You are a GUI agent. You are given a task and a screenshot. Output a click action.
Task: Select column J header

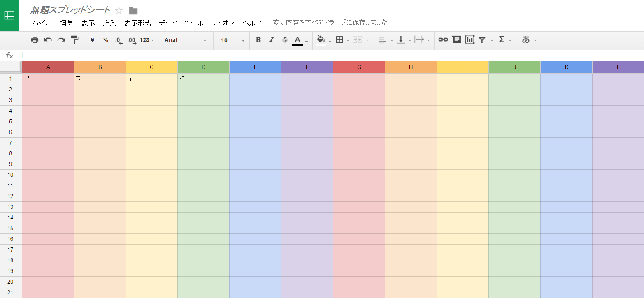tap(515, 67)
